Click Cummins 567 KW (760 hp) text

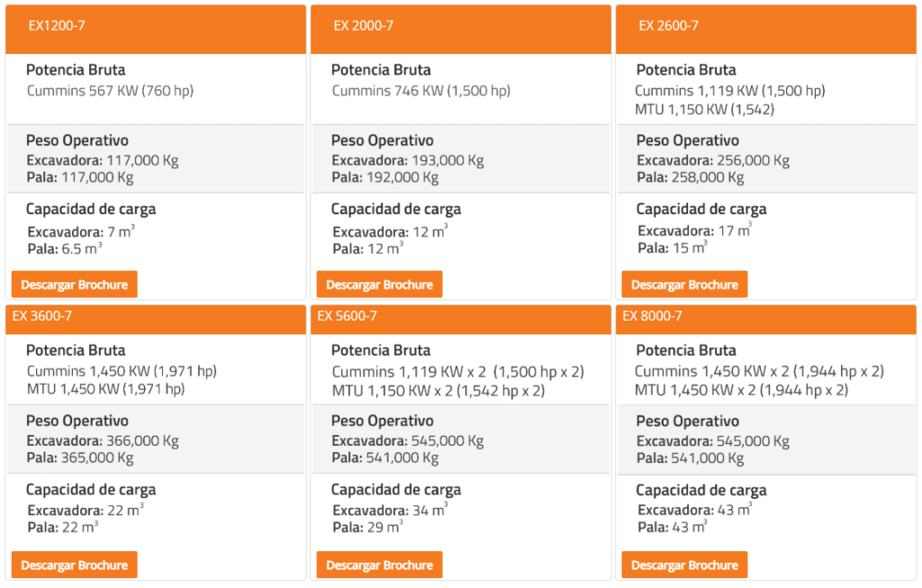pos(110,91)
